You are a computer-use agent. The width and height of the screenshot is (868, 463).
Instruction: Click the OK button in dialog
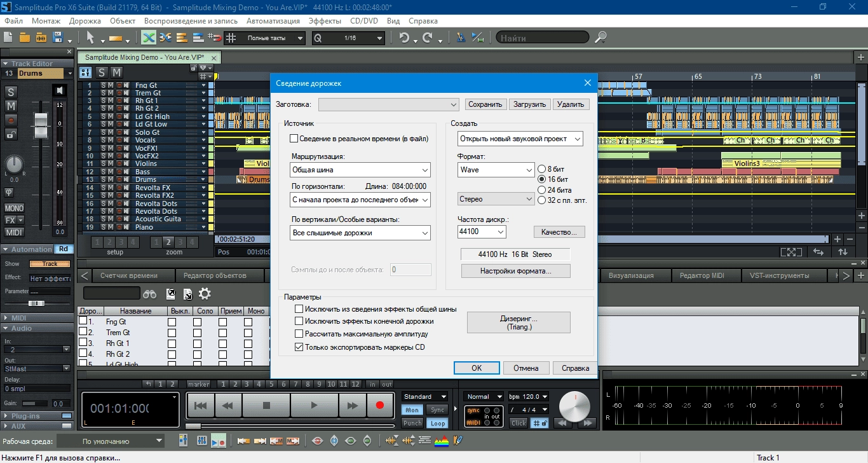[x=477, y=368]
